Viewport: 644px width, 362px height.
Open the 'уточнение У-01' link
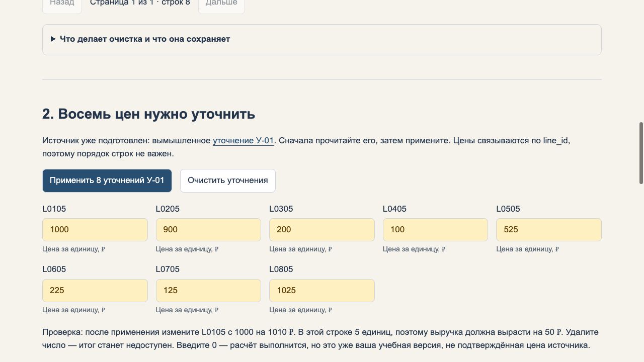[243, 141]
